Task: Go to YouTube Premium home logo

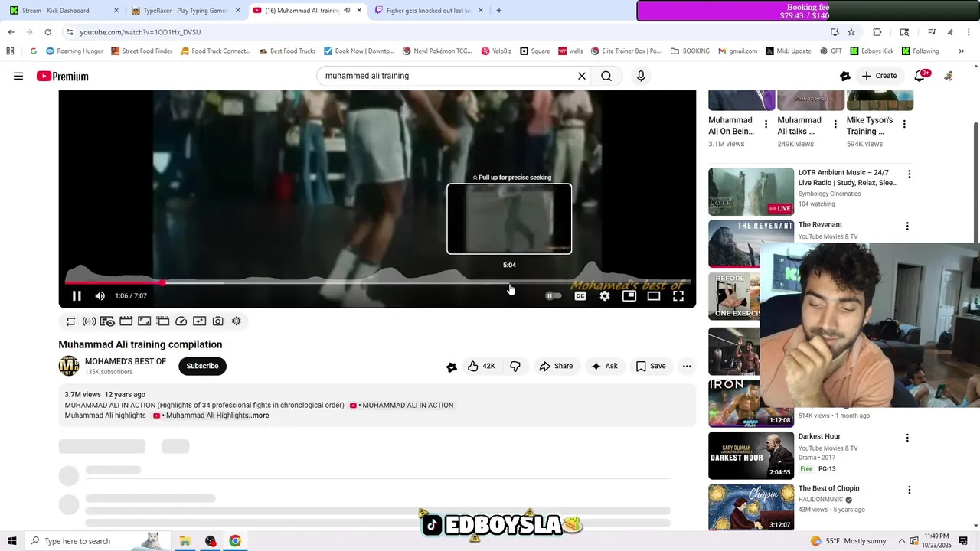Action: (x=63, y=76)
